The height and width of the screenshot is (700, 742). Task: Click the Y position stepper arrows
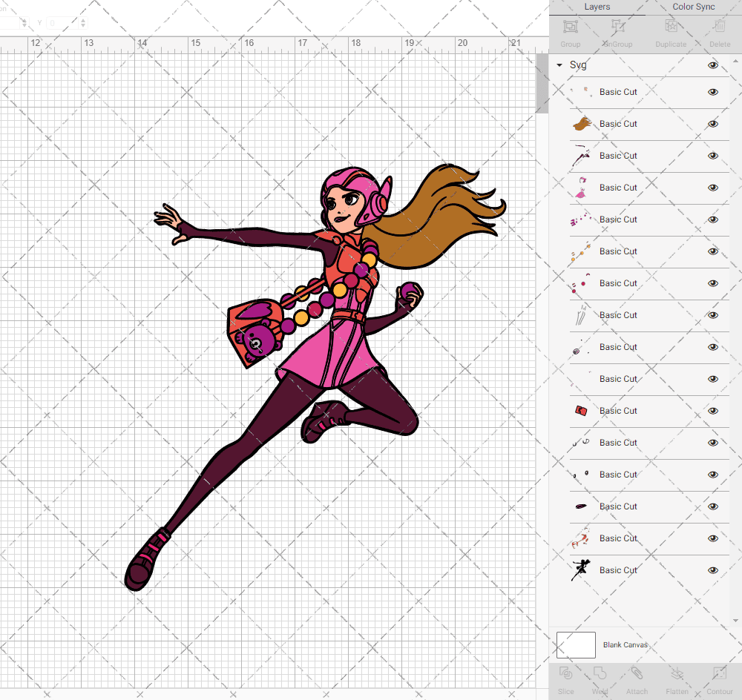[x=83, y=23]
